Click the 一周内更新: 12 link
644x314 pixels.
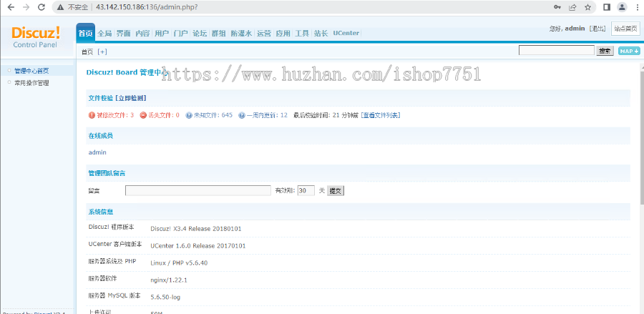[267, 115]
